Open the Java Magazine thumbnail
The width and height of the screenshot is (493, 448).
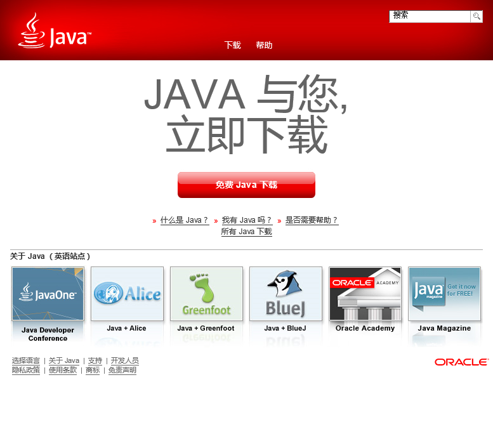444,294
